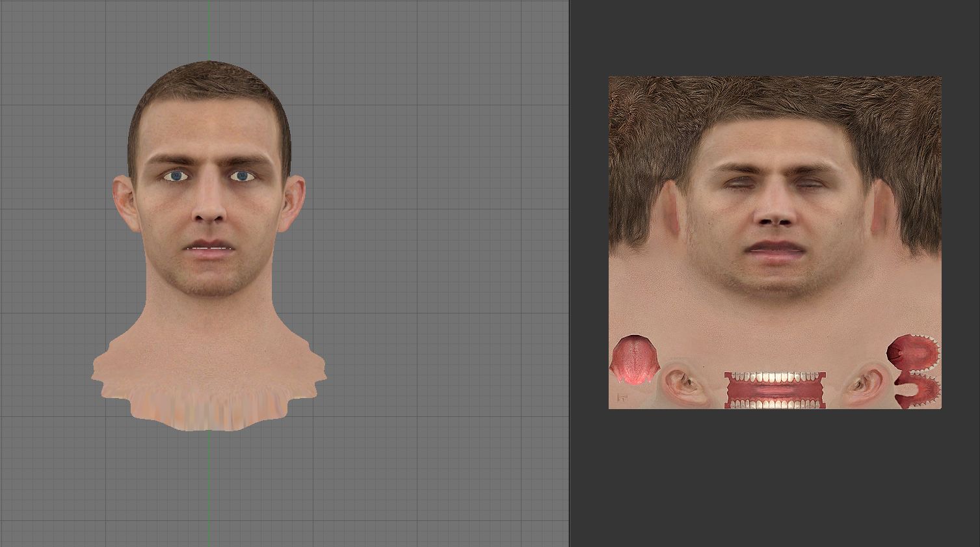The width and height of the screenshot is (980, 547).
Task: Click the nose on the flattened face texture
Action: pos(775,216)
